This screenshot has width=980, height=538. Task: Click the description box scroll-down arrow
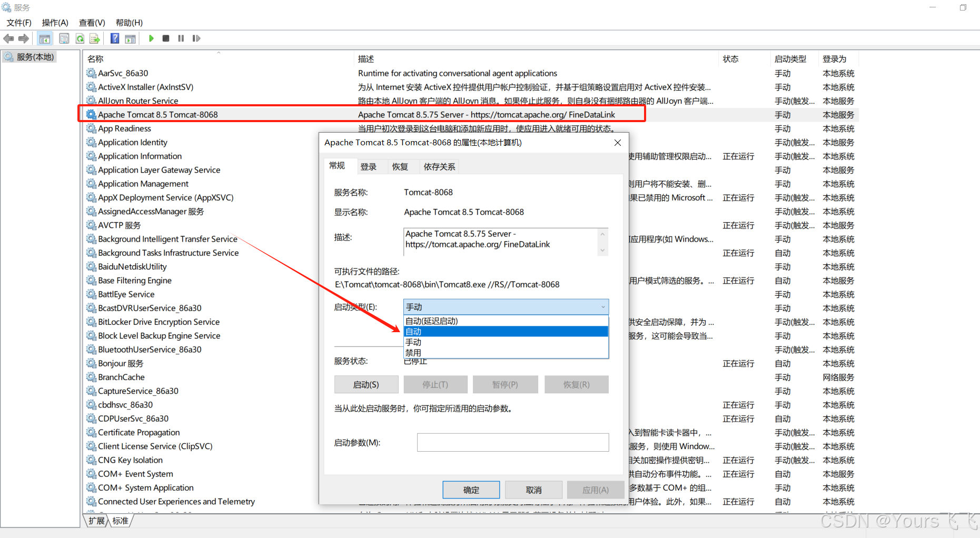coord(603,251)
